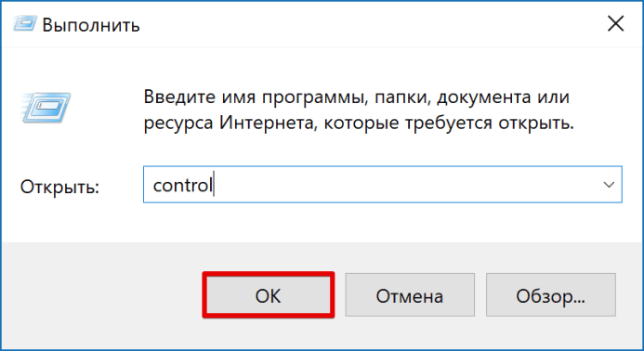The height and width of the screenshot is (351, 644).
Task: Click the description line starting with Введите имя
Action: tap(357, 97)
